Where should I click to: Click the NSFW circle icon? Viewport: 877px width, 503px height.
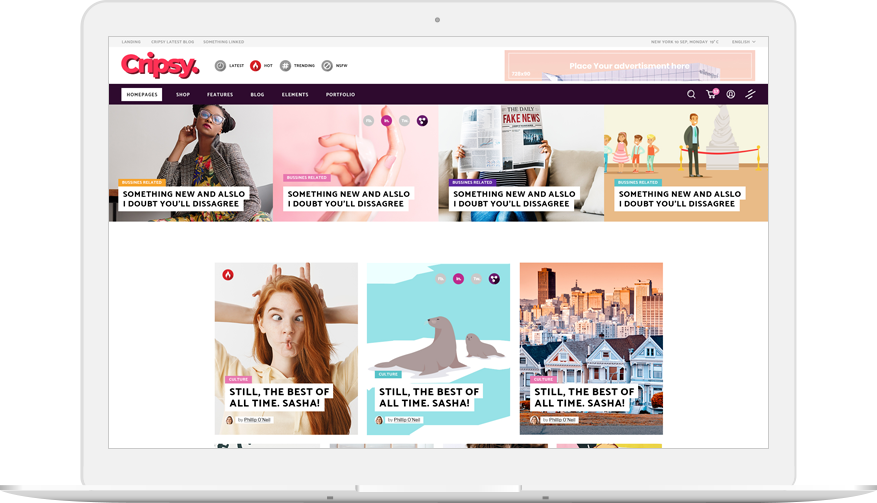point(327,65)
